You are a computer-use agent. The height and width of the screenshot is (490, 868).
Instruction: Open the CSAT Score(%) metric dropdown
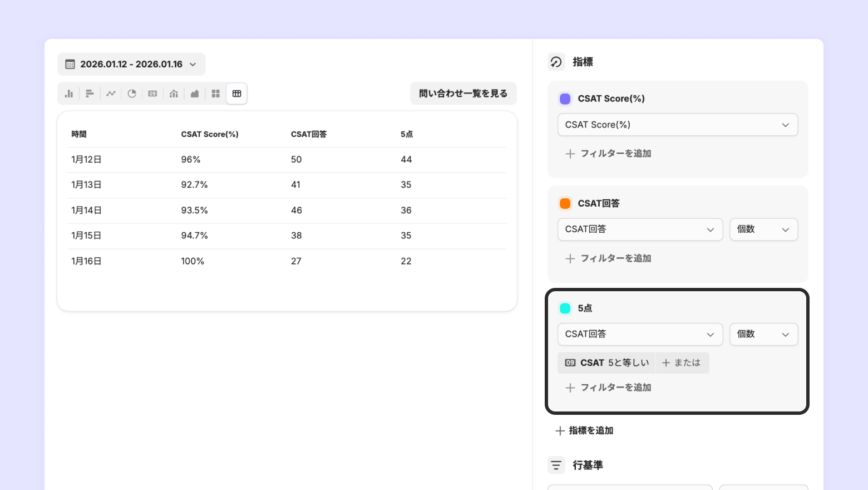(x=678, y=125)
